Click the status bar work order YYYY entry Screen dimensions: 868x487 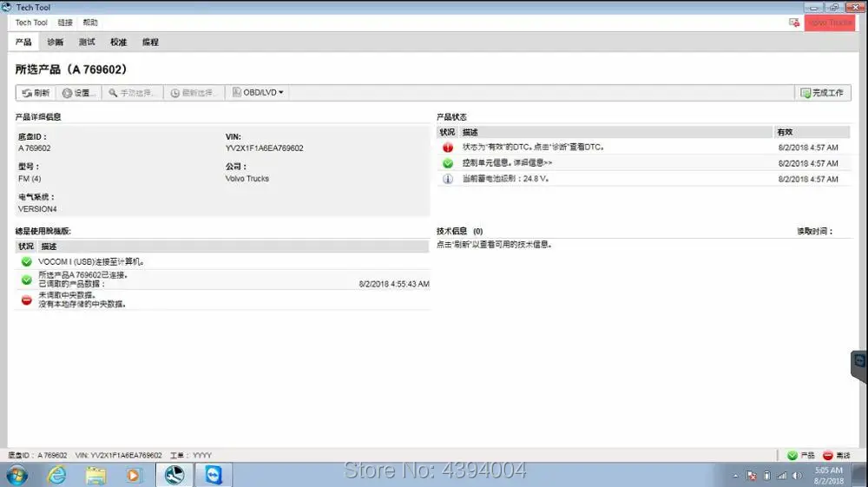point(191,456)
